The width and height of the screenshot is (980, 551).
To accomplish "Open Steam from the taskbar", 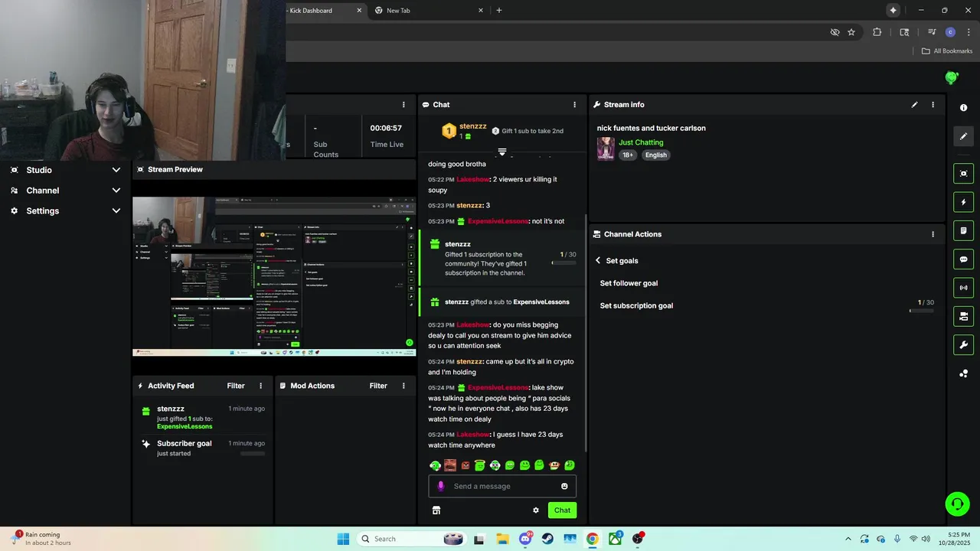I will 547,539.
